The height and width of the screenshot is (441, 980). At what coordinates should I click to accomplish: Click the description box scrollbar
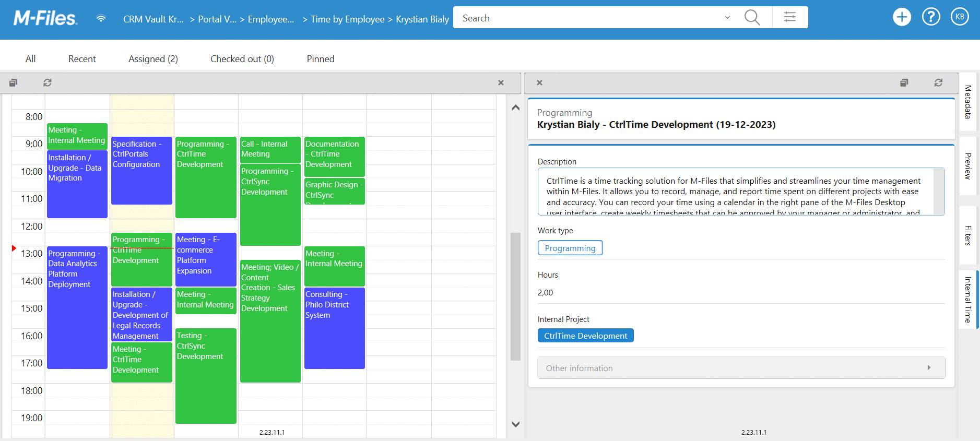[x=939, y=192]
